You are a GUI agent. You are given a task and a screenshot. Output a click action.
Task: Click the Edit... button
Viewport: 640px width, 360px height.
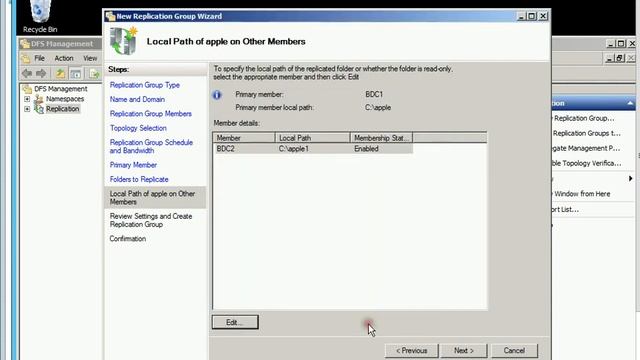point(235,322)
